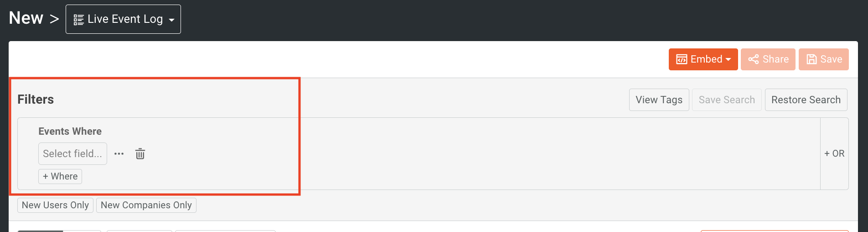Viewport: 868px width, 232px height.
Task: Click the floppy disk Save icon
Action: coord(811,59)
